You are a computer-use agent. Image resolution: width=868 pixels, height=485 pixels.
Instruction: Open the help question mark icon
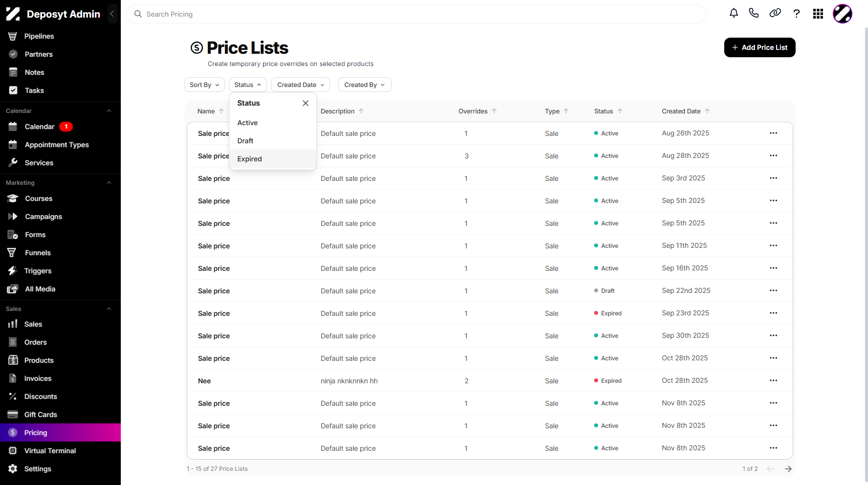point(797,14)
